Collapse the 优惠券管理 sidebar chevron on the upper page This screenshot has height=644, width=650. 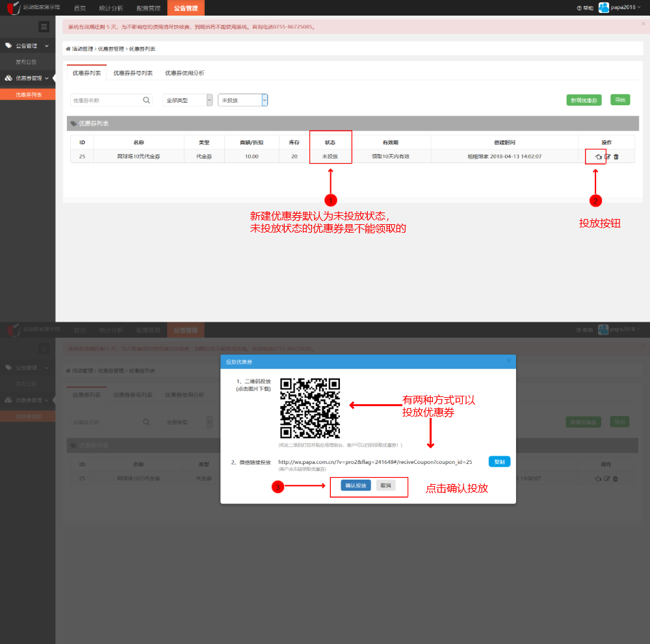(x=47, y=78)
